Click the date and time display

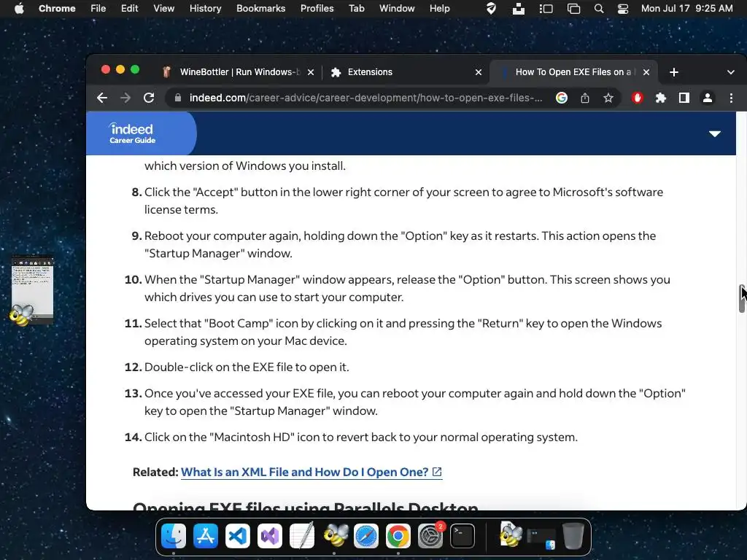coord(686,9)
